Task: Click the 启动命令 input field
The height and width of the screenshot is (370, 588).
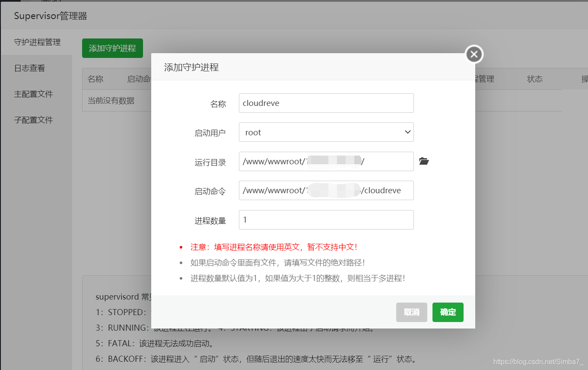Action: pos(326,190)
